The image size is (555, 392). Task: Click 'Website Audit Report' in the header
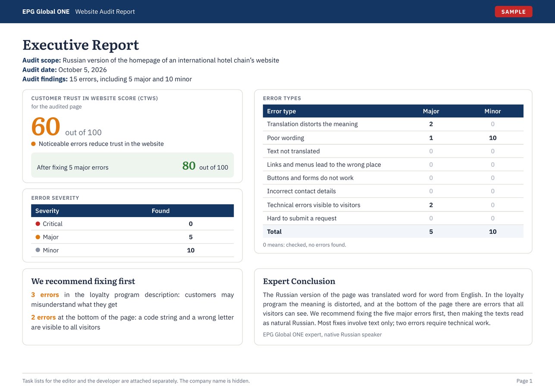coord(105,12)
